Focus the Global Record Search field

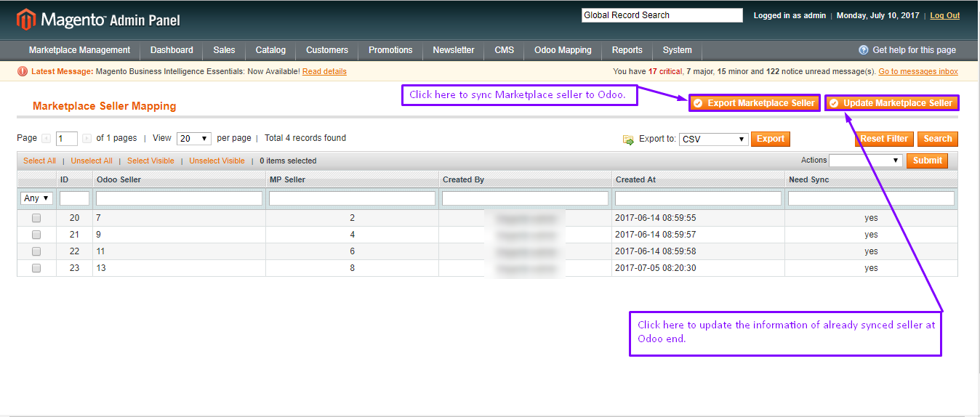coord(662,15)
